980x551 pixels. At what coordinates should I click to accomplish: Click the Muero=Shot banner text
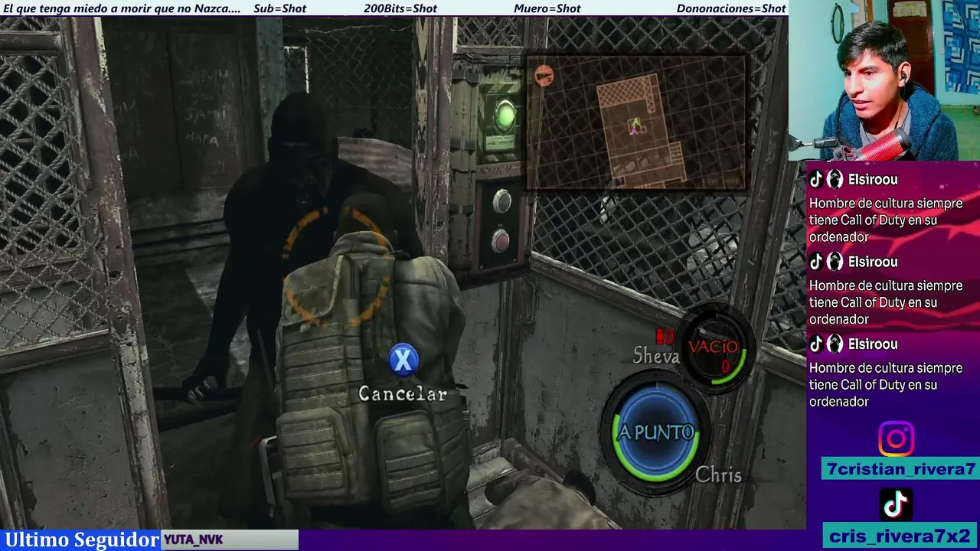(547, 8)
